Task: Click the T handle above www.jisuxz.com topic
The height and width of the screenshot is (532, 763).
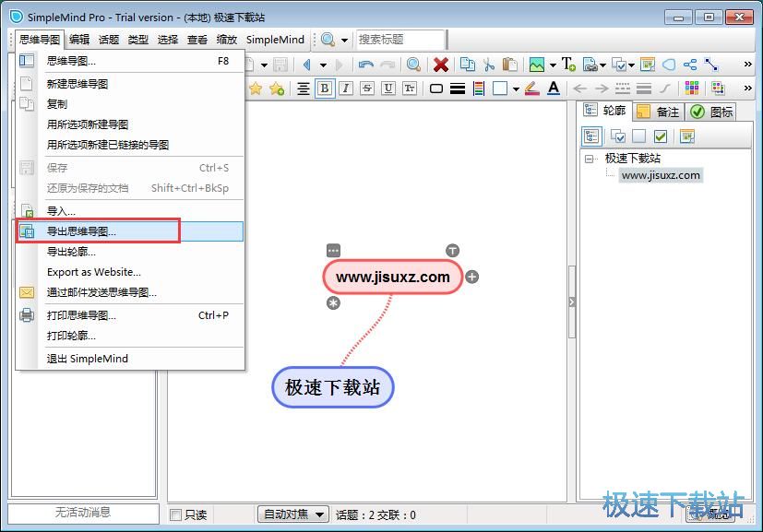Action: coord(453,251)
